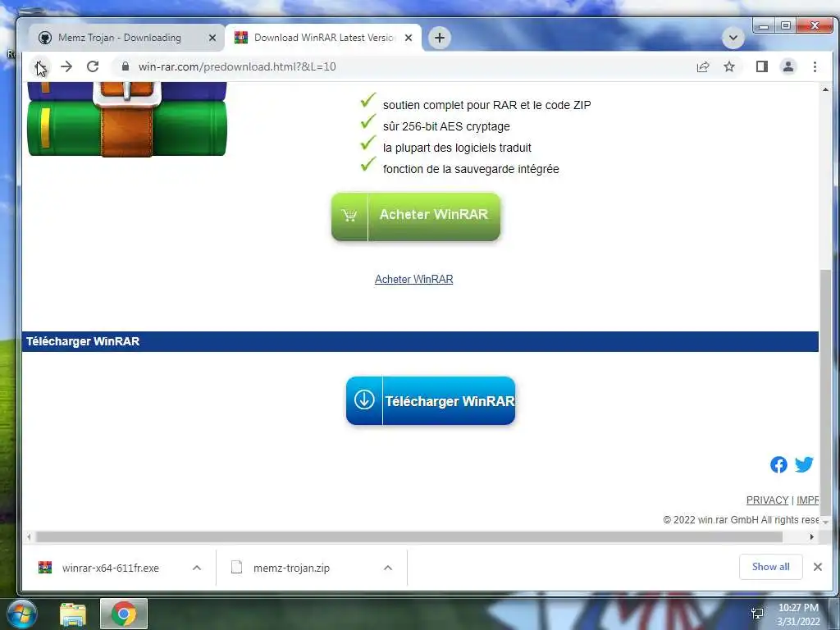Click the green Acheter WinRAR button
Screen dimensions: 840x630
(416, 217)
